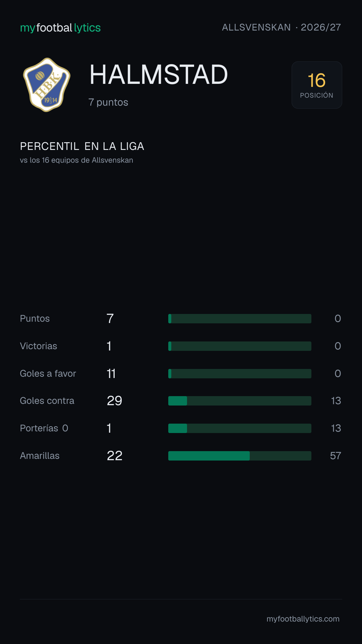Click the Goles a favor value 11
The width and height of the screenshot is (362, 644).
(x=111, y=374)
